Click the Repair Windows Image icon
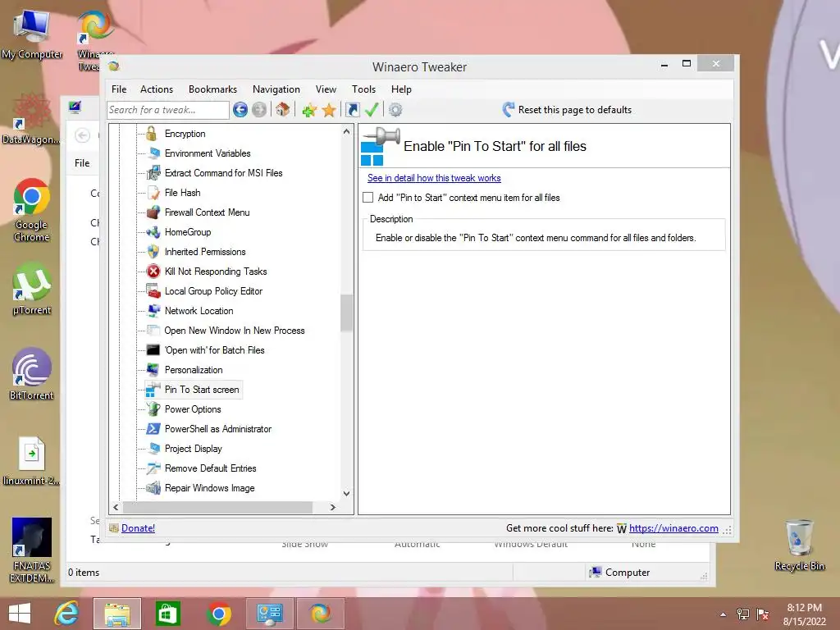Image resolution: width=840 pixels, height=630 pixels. 153,488
